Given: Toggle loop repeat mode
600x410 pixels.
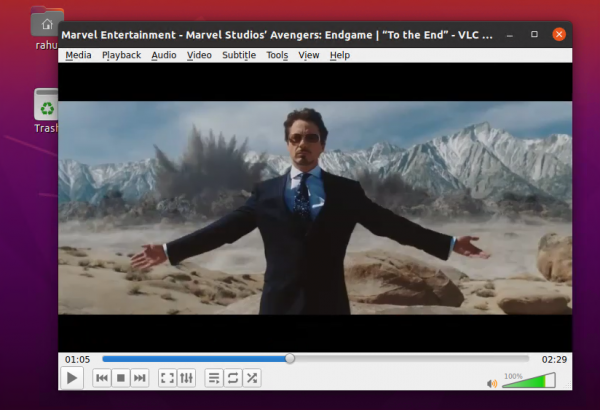Looking at the screenshot, I should pos(232,378).
